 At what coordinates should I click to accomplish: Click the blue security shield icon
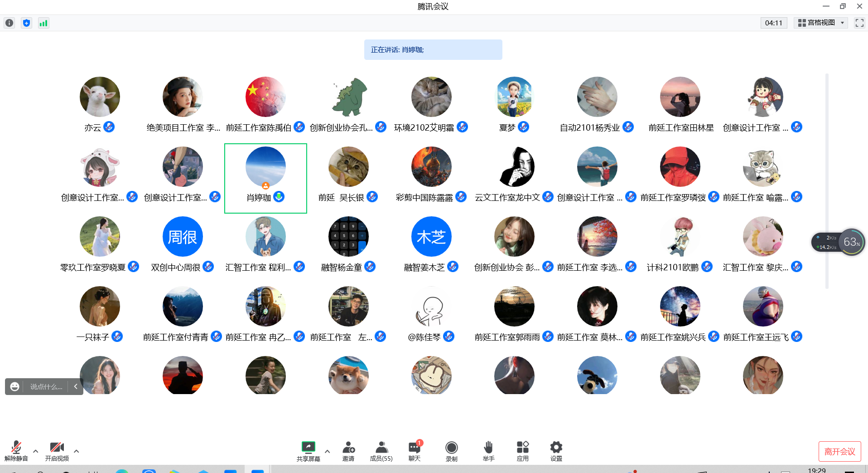[x=27, y=23]
